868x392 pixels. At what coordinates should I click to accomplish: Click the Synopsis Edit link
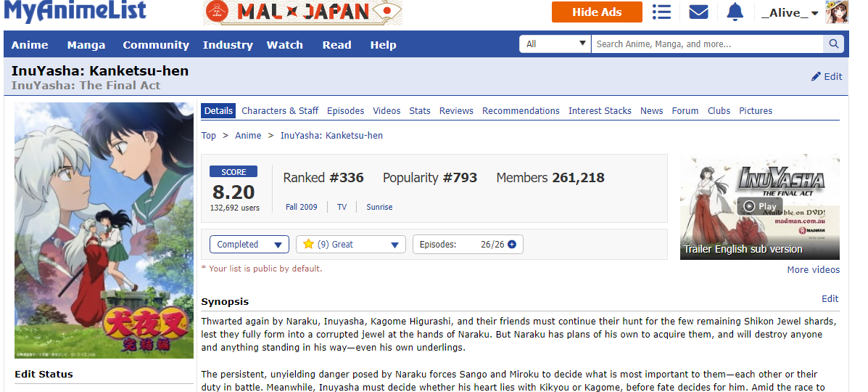(x=830, y=298)
